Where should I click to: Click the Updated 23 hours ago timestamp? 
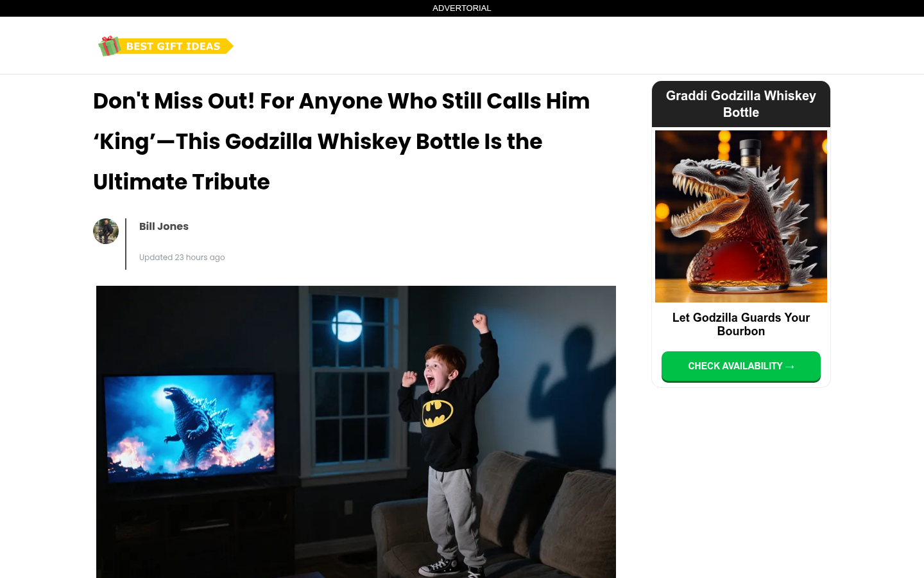tap(182, 258)
